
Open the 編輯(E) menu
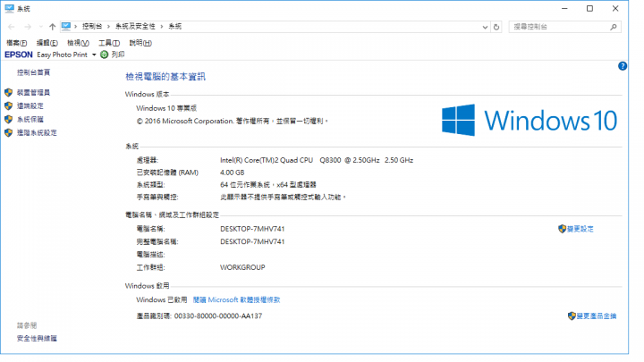pos(47,43)
